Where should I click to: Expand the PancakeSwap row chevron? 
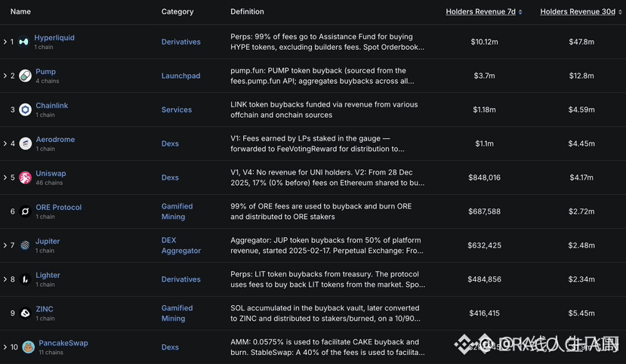point(5,347)
